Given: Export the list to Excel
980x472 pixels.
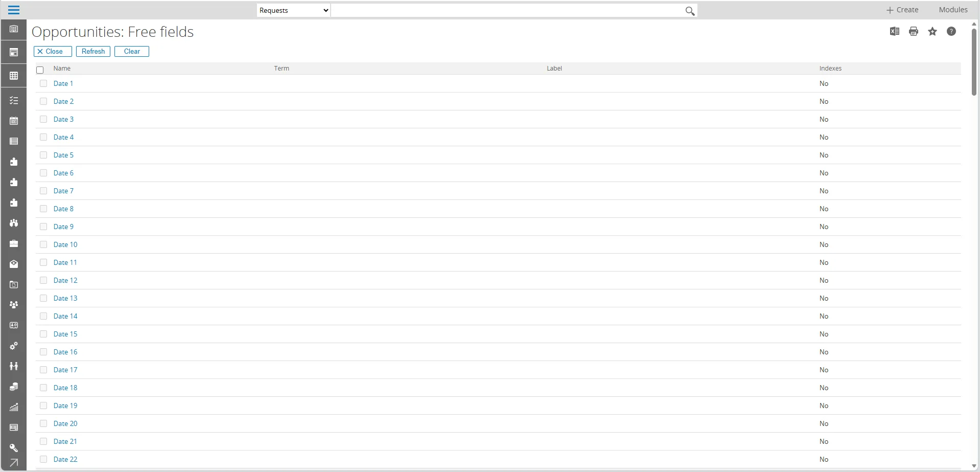Looking at the screenshot, I should pos(894,32).
